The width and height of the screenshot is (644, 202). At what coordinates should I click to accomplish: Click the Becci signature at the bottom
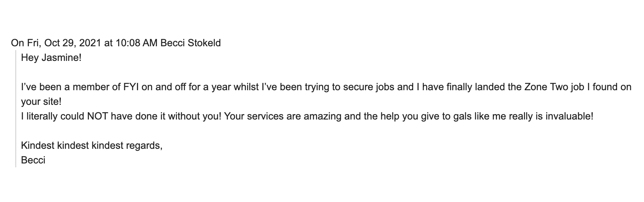[x=33, y=160]
